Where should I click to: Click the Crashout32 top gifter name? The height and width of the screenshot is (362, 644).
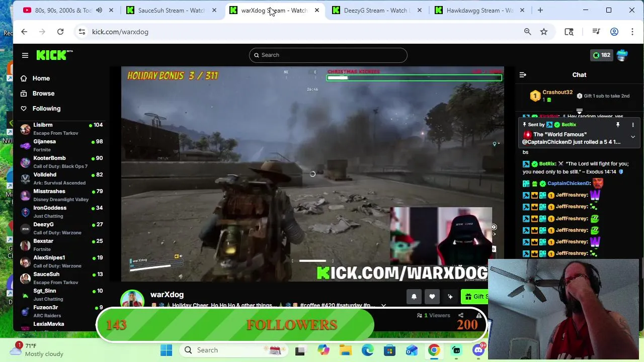click(557, 93)
